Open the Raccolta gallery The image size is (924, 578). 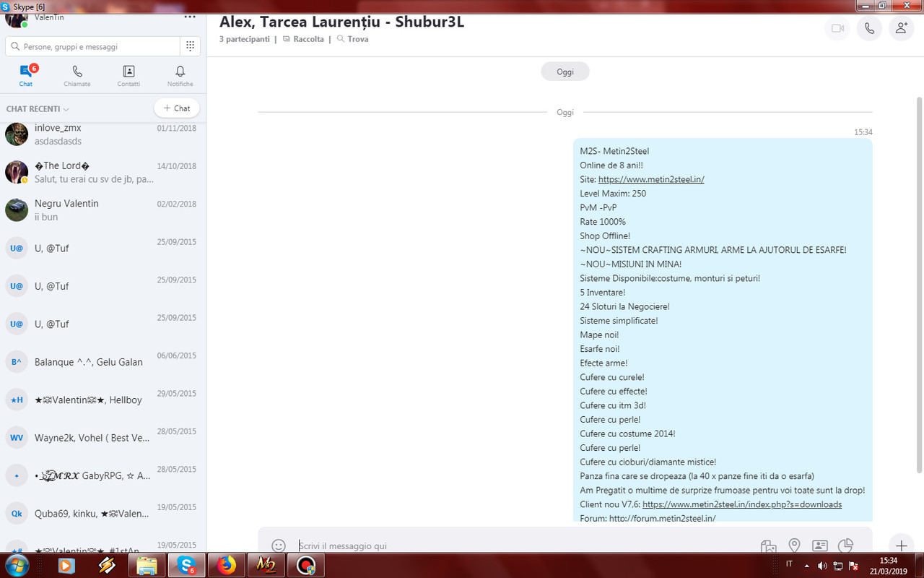point(303,39)
